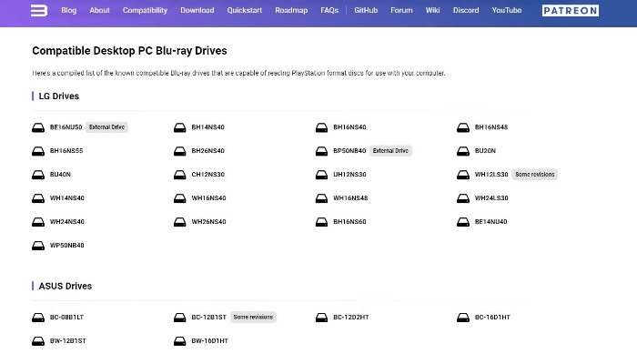
Task: Open the Roadmap link in navbar
Action: [x=292, y=11]
